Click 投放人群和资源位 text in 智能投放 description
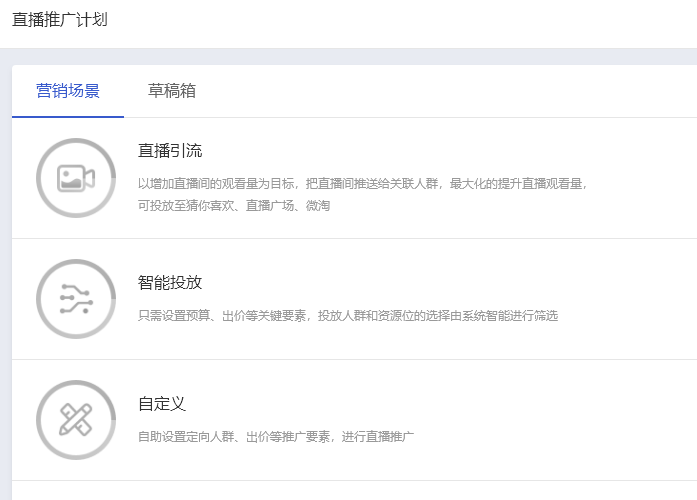The image size is (697, 500). (x=366, y=316)
